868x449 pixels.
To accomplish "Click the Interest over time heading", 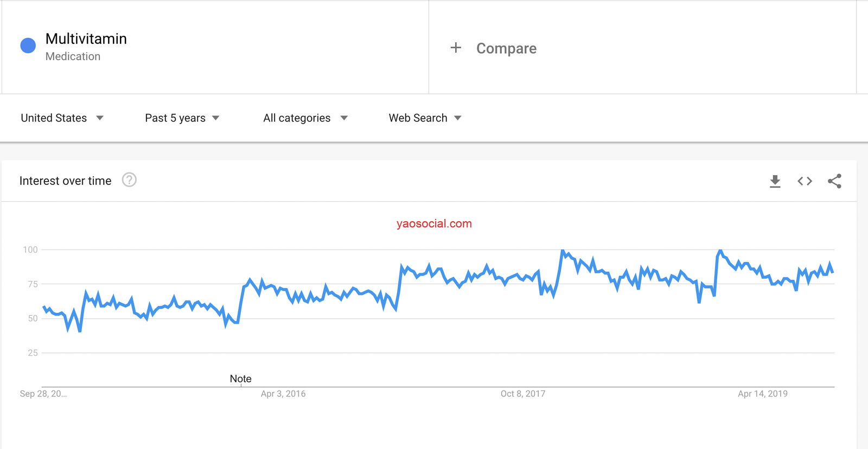I will pos(65,181).
